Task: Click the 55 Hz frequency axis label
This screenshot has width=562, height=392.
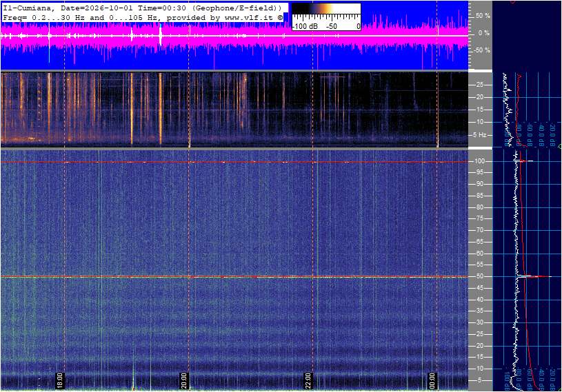Action: coord(479,265)
